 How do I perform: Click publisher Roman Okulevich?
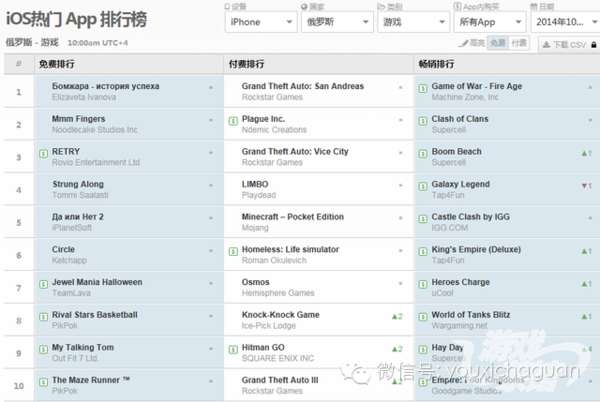(274, 260)
